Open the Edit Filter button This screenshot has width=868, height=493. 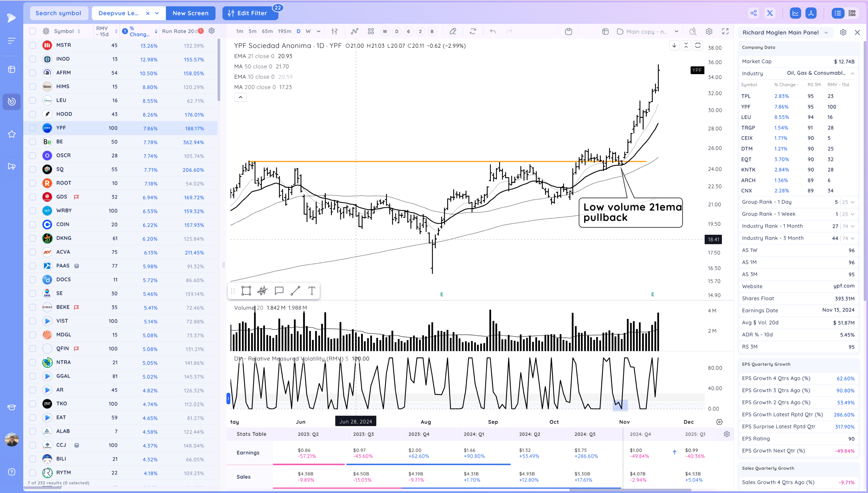point(250,13)
